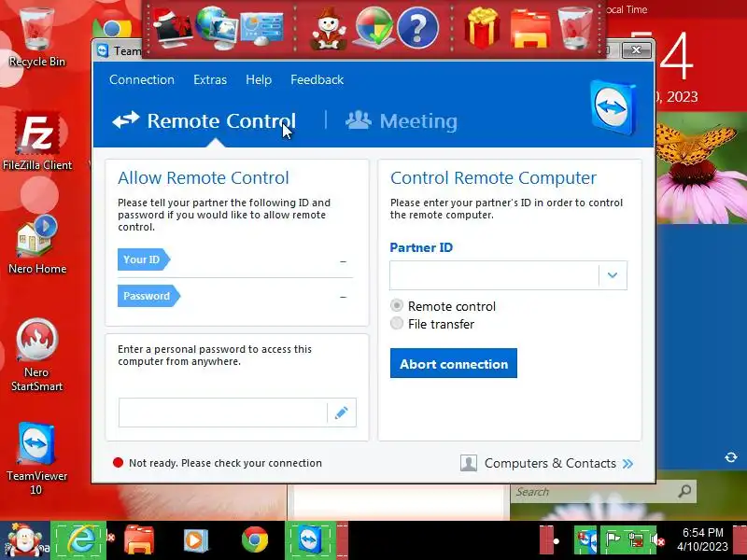747x560 pixels.
Task: Expand Computers & Contacts double chevron
Action: (x=627, y=463)
